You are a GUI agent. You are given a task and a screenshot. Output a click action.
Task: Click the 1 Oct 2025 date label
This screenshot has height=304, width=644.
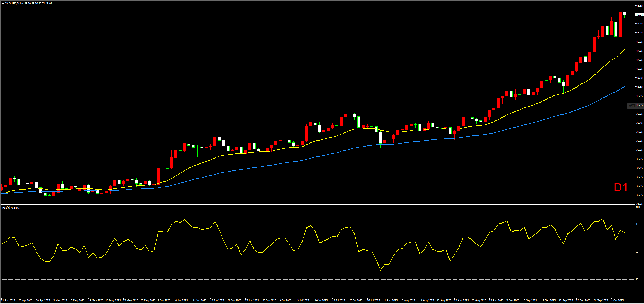pos(617,300)
